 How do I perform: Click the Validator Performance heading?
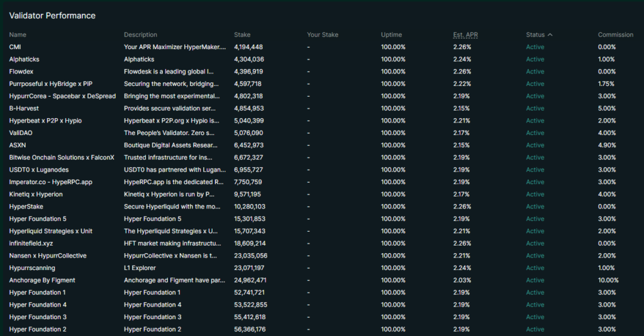click(x=52, y=16)
